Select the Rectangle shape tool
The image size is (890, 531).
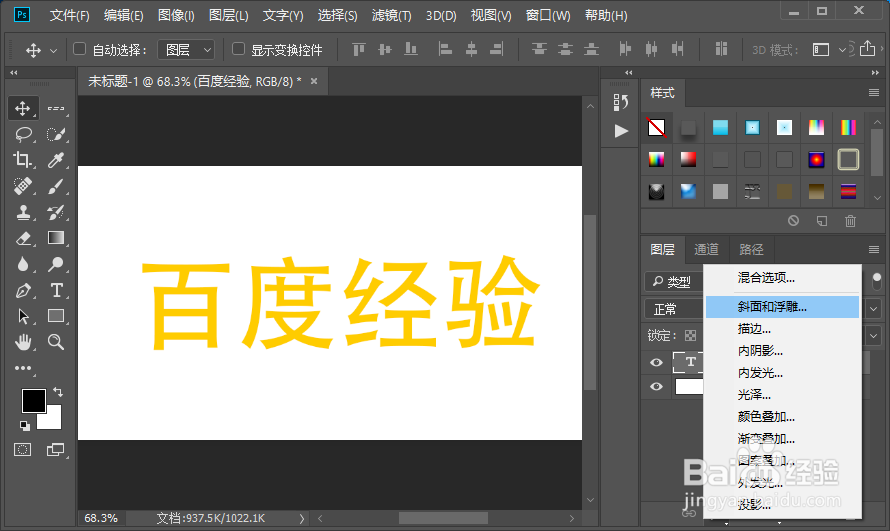[56, 316]
